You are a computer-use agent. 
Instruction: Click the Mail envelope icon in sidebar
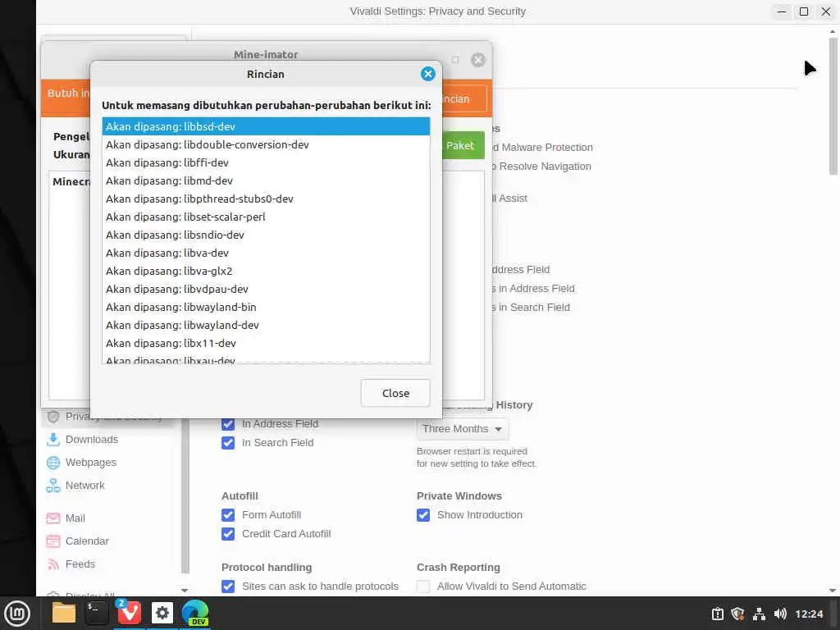tap(53, 518)
